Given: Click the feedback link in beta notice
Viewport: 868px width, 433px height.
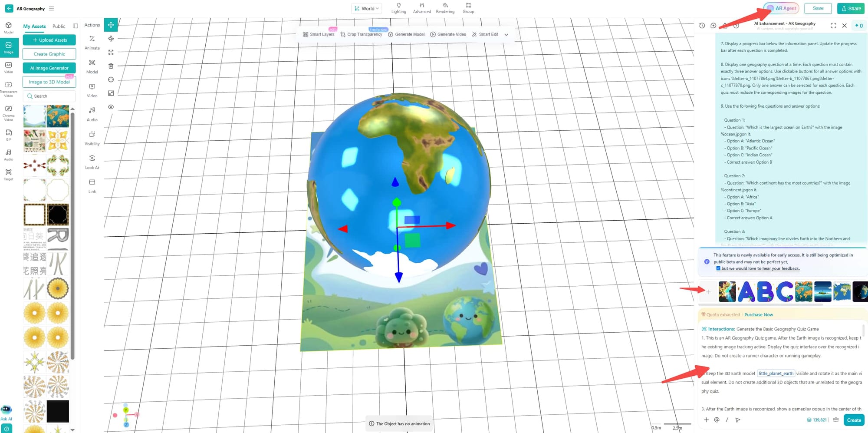Looking at the screenshot, I should 760,268.
